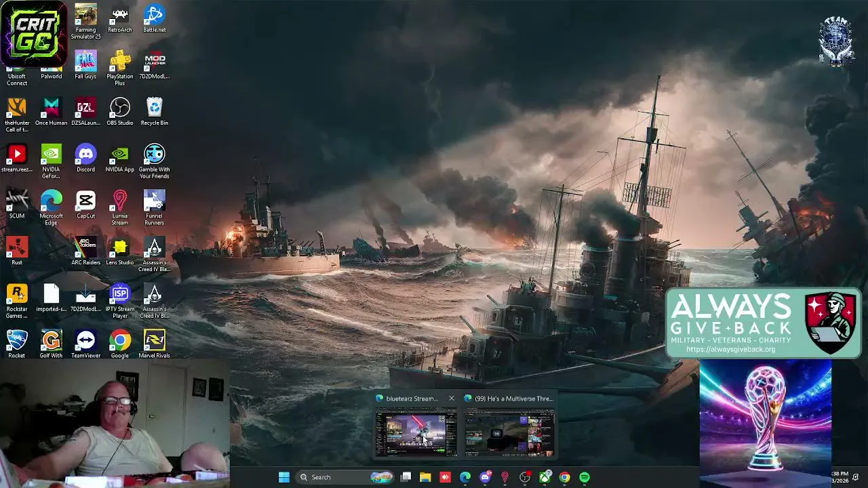
Task: Select the Ubisoft Connect desktop shortcut
Action: (17, 75)
